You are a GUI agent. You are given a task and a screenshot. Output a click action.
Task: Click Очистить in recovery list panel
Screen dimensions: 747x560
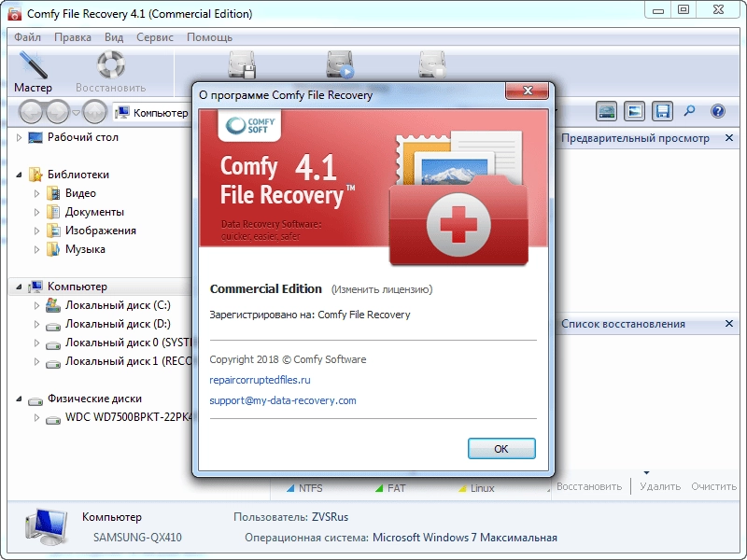pos(714,486)
